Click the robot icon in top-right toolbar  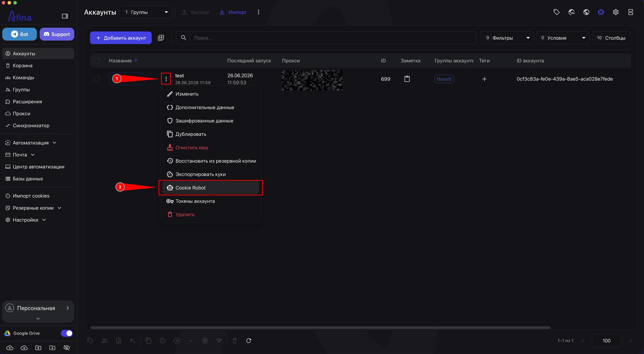[601, 12]
